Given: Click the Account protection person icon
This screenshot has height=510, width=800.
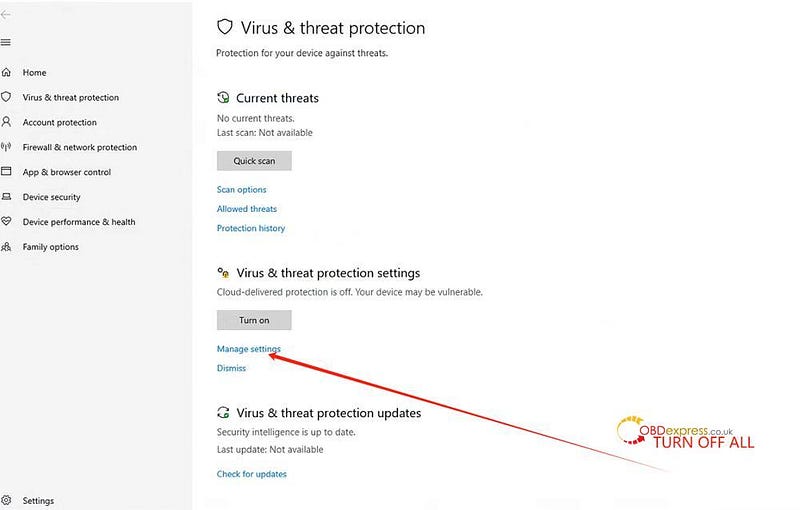Looking at the screenshot, I should coord(6,122).
